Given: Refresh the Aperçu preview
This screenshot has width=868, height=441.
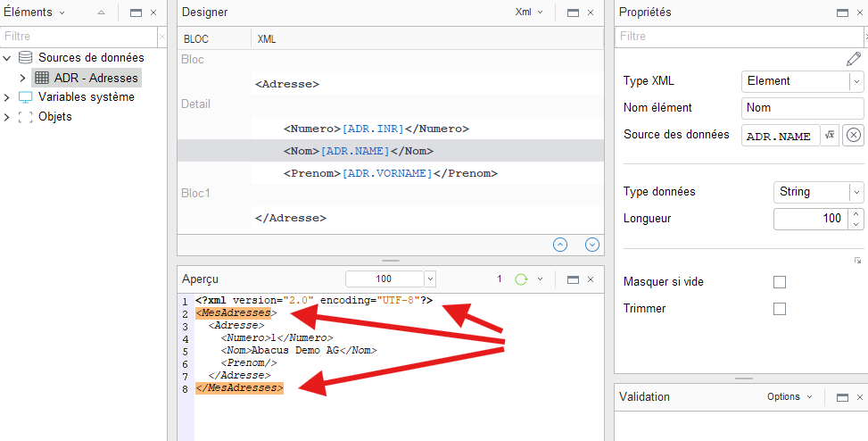Looking at the screenshot, I should (522, 279).
